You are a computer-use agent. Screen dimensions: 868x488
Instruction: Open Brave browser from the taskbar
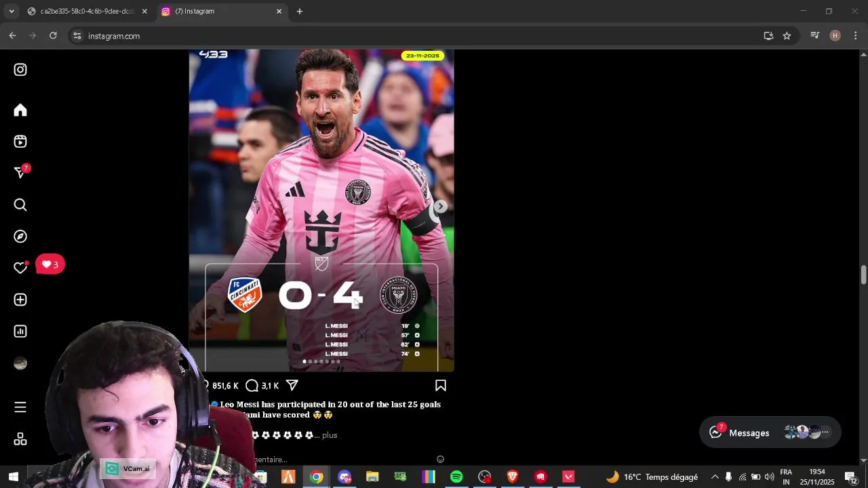click(x=513, y=477)
